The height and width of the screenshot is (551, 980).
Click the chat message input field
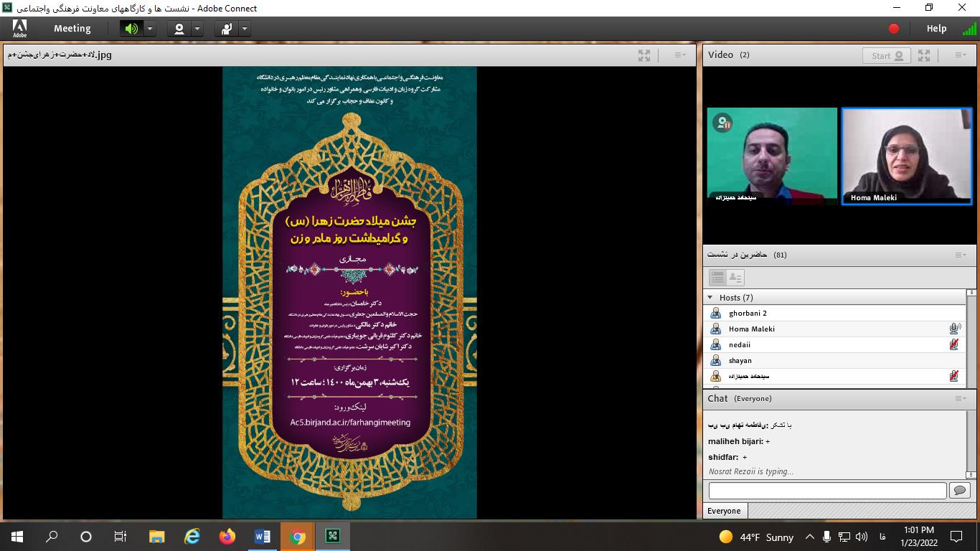(827, 490)
